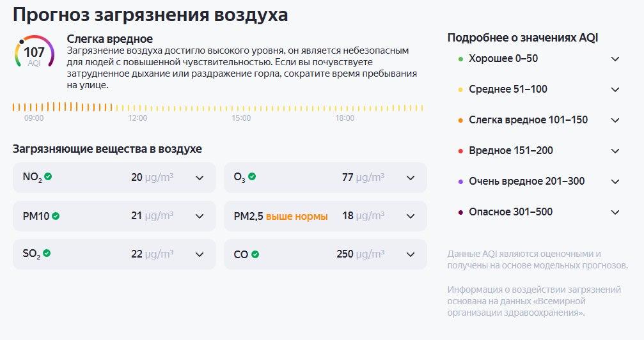Expand the O₃ pollutant details chevron

click(x=411, y=178)
